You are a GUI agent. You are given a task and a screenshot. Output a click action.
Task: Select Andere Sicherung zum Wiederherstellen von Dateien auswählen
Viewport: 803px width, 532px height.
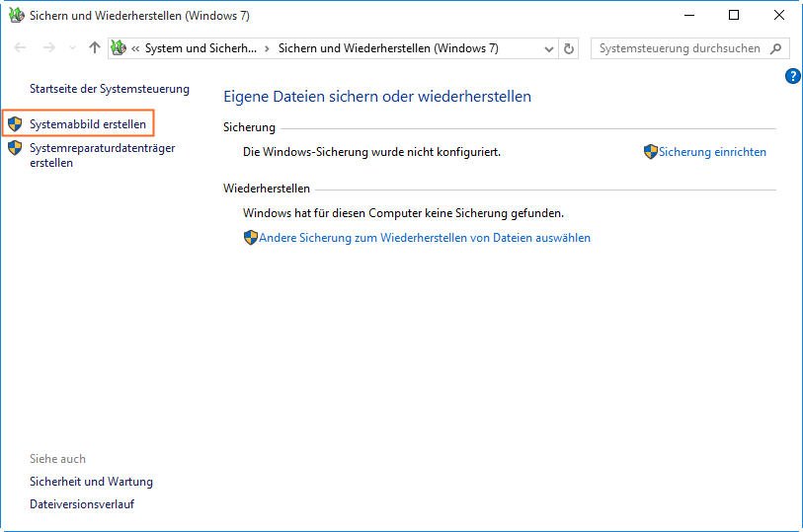[x=425, y=238]
